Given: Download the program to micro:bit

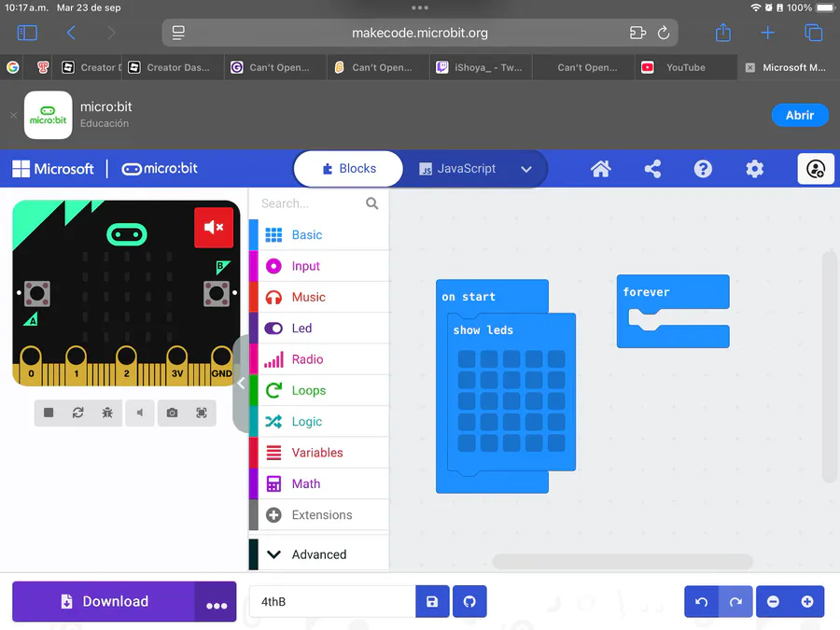Looking at the screenshot, I should point(104,602).
